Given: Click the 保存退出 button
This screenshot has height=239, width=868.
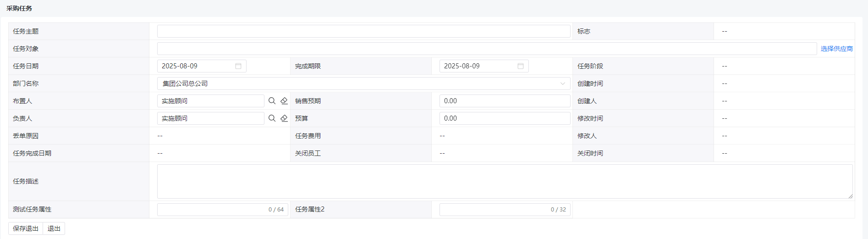Looking at the screenshot, I should (26, 228).
